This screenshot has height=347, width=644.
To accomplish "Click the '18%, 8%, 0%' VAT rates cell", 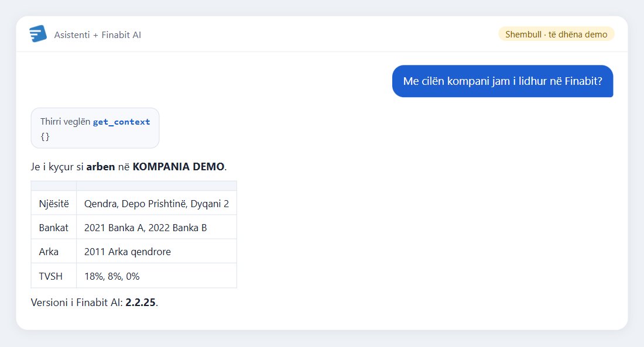I will [156, 276].
